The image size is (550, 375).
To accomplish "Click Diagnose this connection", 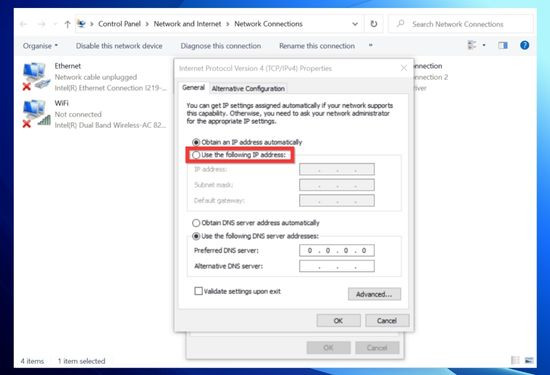I will pos(221,46).
